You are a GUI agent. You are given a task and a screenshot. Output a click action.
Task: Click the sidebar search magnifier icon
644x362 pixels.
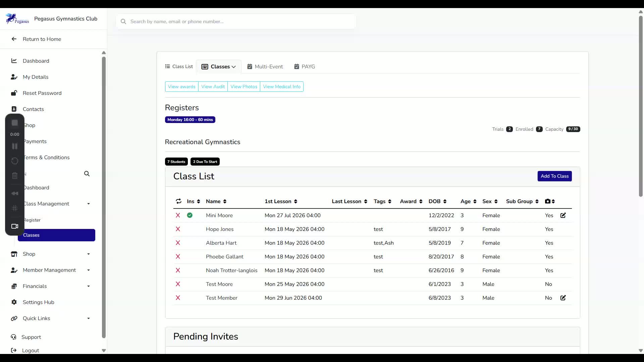tap(87, 174)
